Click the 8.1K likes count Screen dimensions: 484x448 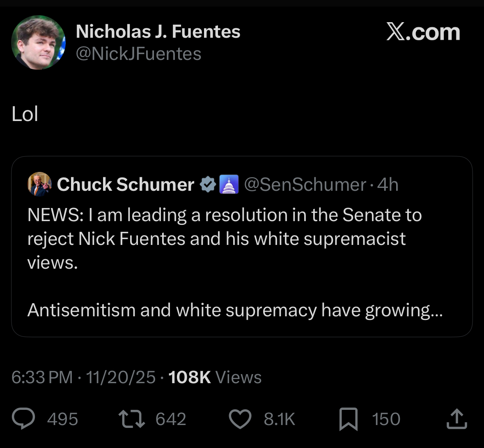[x=280, y=419]
